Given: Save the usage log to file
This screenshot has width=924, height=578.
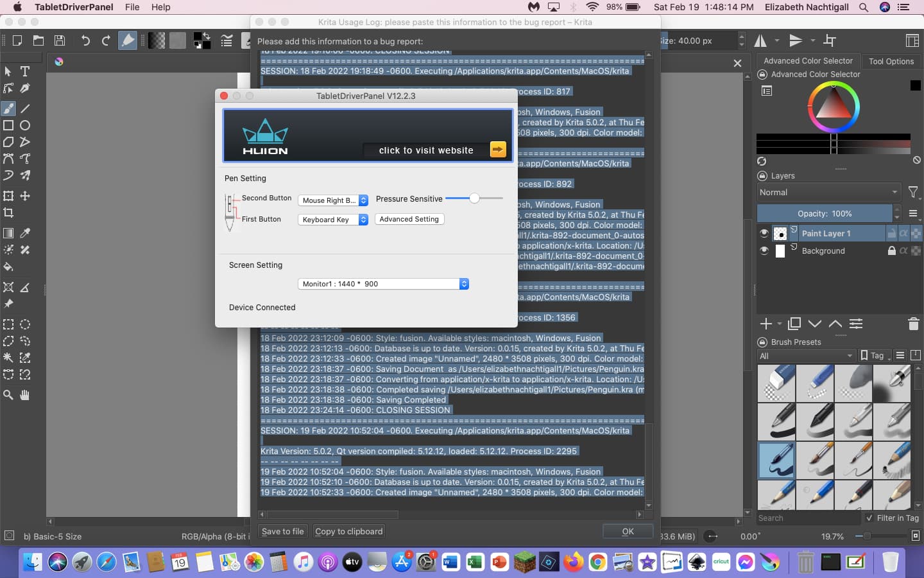Looking at the screenshot, I should pos(282,531).
